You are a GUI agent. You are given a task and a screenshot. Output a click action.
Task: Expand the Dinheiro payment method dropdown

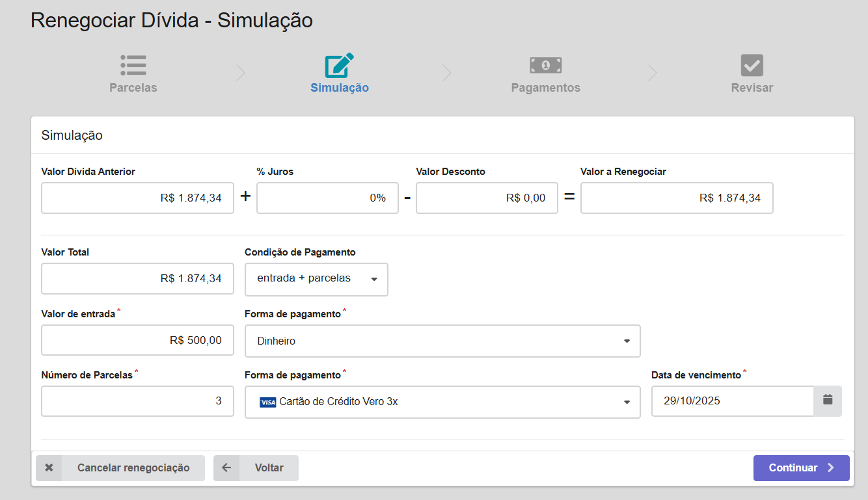(x=442, y=341)
